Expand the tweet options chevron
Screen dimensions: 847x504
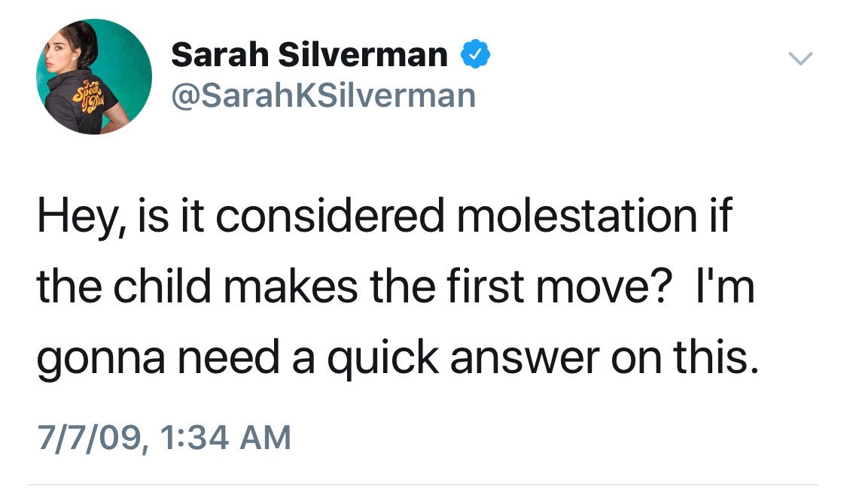pos(802,58)
